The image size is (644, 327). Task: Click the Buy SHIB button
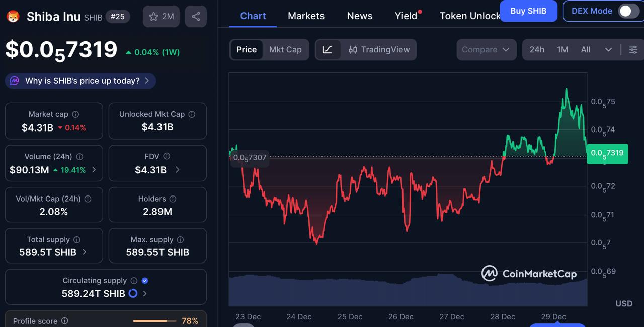click(528, 11)
